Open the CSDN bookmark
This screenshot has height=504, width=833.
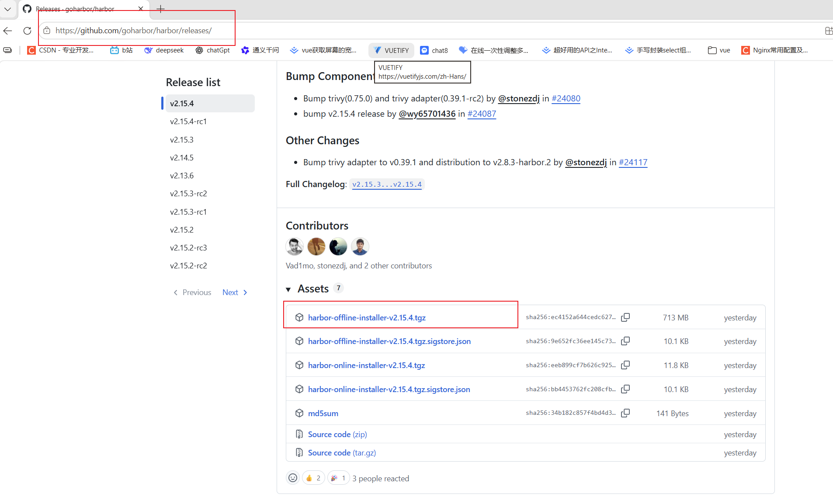pos(60,50)
